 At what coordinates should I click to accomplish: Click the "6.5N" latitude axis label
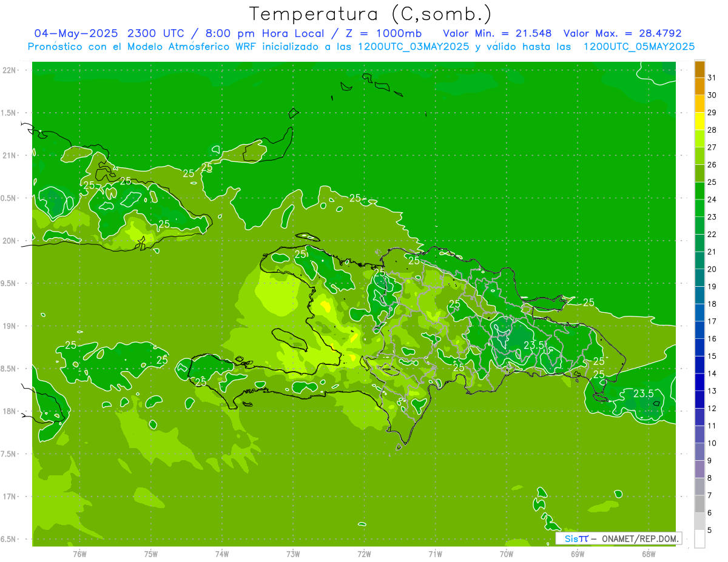[x=9, y=539]
